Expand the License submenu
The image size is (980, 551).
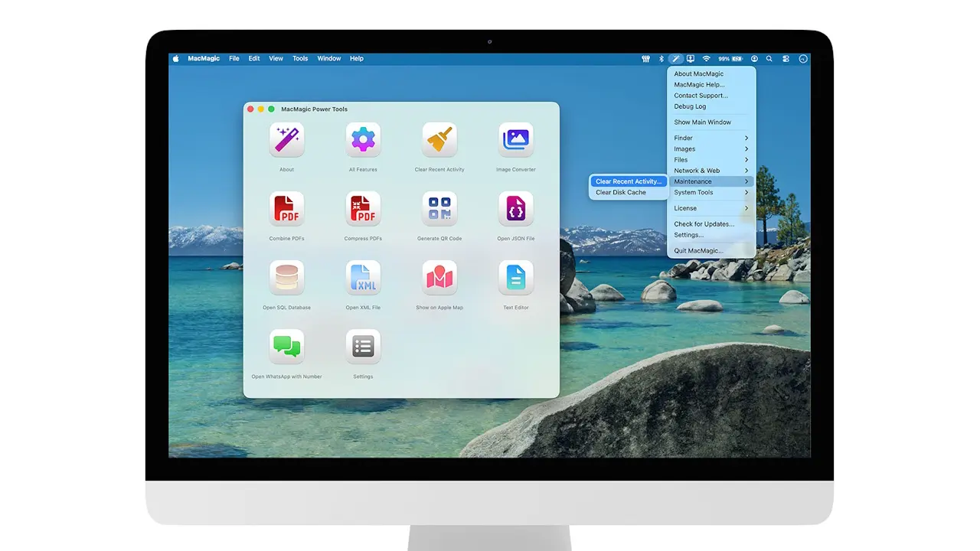click(711, 208)
